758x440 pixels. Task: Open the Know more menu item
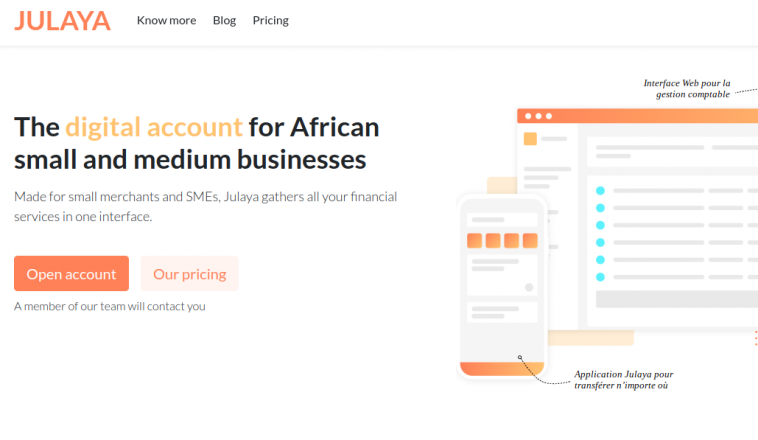click(166, 20)
